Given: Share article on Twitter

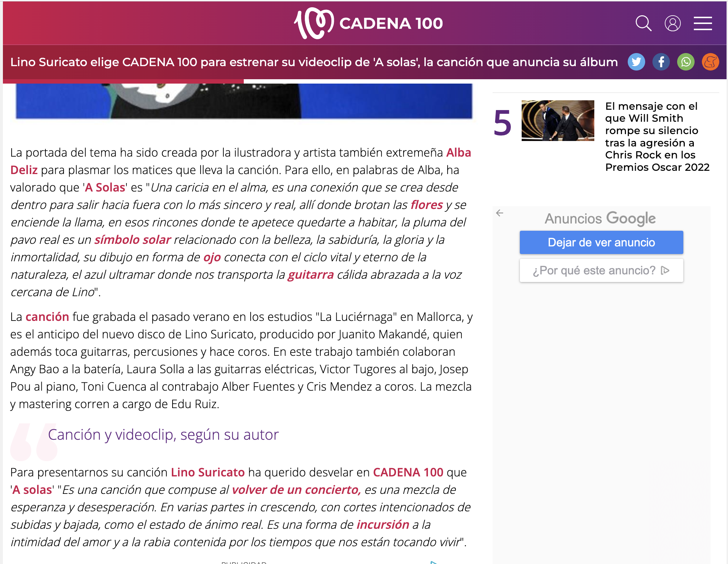Looking at the screenshot, I should click(x=636, y=62).
